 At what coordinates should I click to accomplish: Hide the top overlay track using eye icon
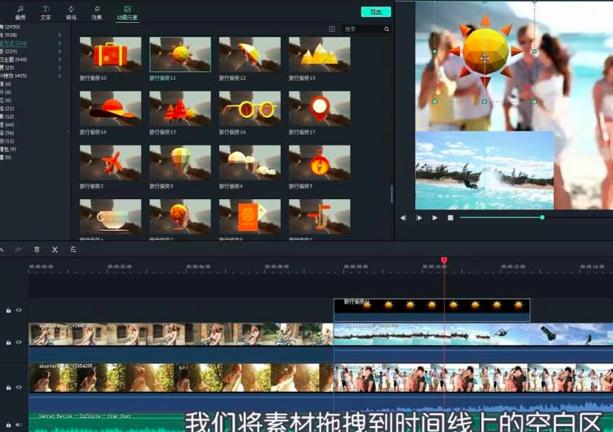tap(18, 310)
